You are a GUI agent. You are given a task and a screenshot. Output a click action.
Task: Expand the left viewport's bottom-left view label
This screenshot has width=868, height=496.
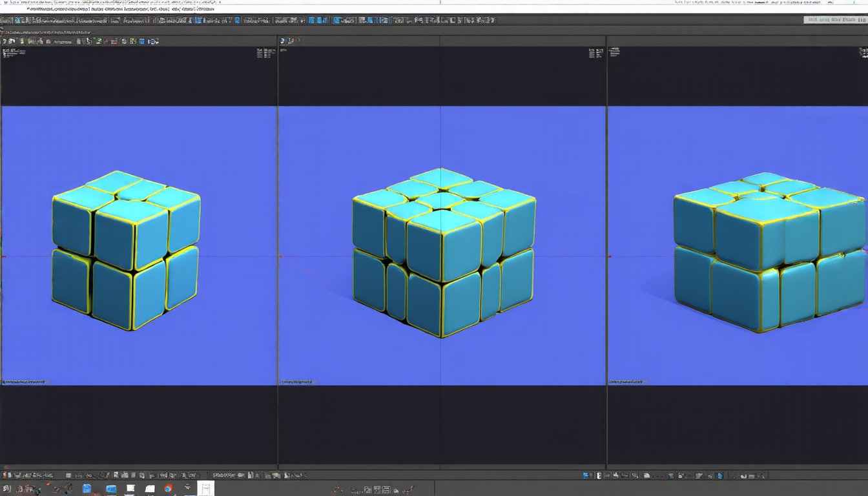tap(24, 382)
